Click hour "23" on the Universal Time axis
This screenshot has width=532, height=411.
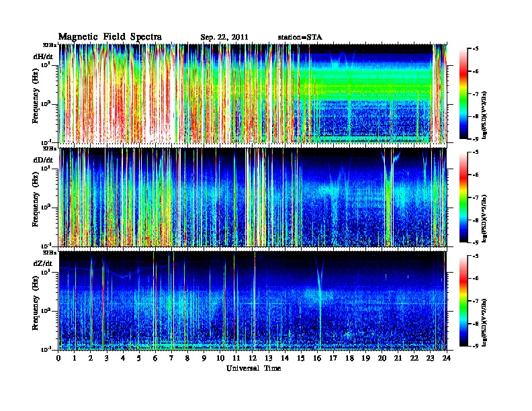[x=431, y=358]
